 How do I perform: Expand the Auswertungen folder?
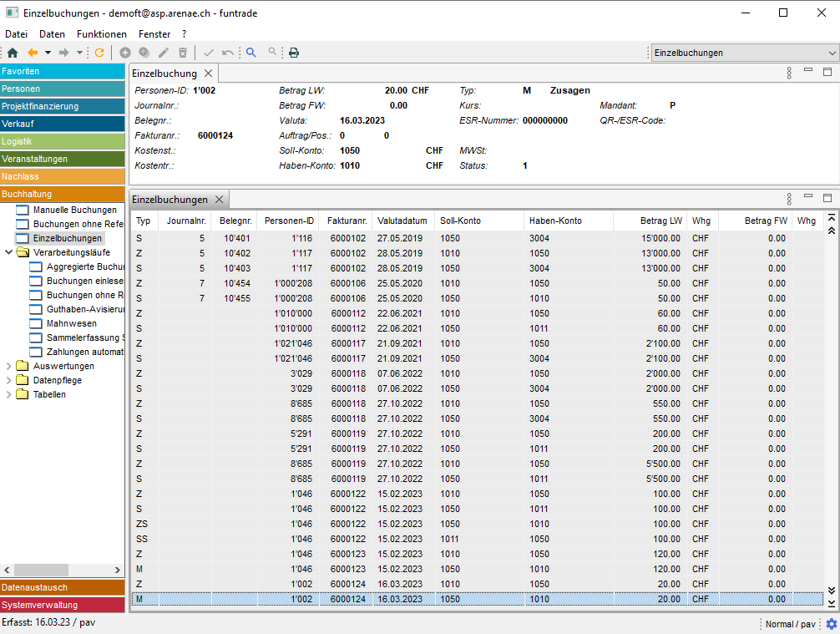[x=9, y=366]
